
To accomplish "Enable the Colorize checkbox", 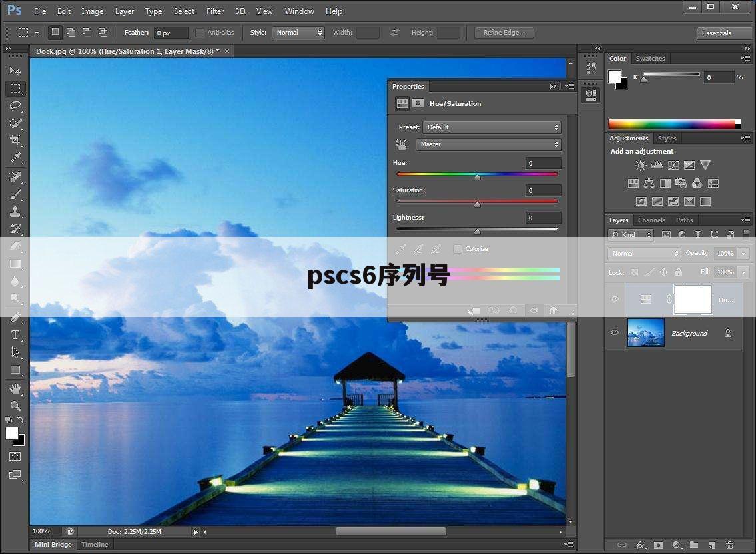I will click(x=458, y=249).
